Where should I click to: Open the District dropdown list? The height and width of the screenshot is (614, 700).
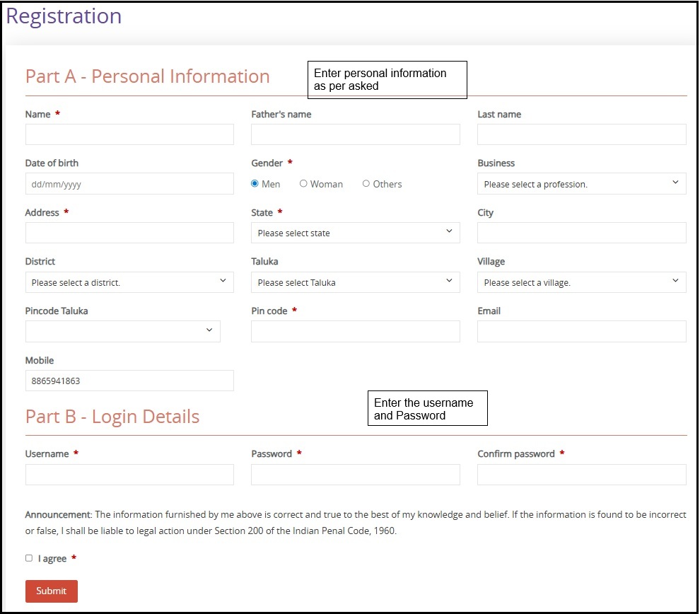point(129,282)
